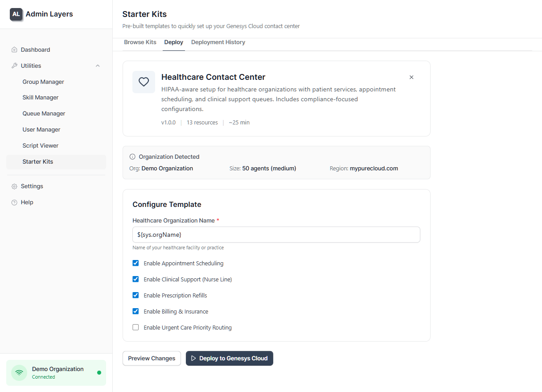Click the Healthcare Organization Name input field
Screen dimensions: 542x392
(276, 235)
